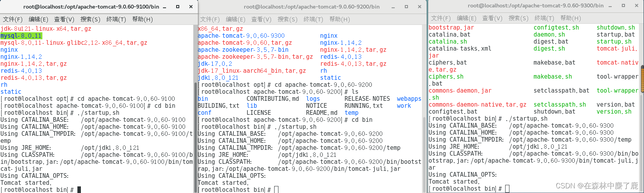Open 文件(F) menu in the 9200 terminal
Viewport: 644px width, 193px height.
click(210, 19)
